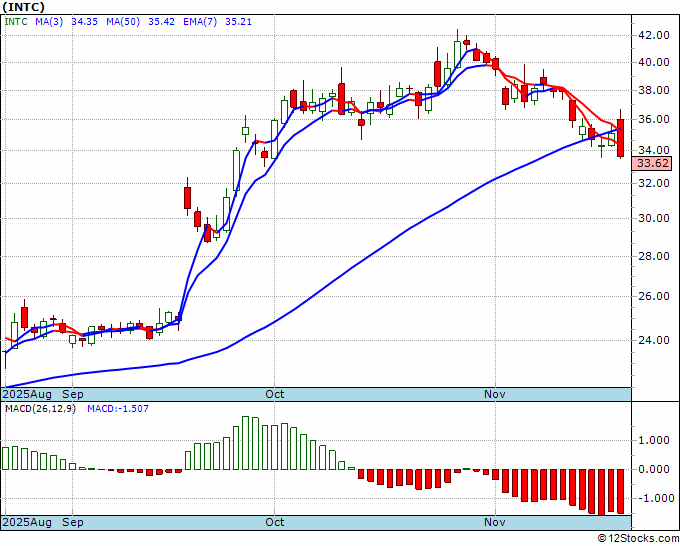This screenshot has width=680, height=546.
Task: Select the EMA(7) legend label
Action: pyautogui.click(x=200, y=22)
